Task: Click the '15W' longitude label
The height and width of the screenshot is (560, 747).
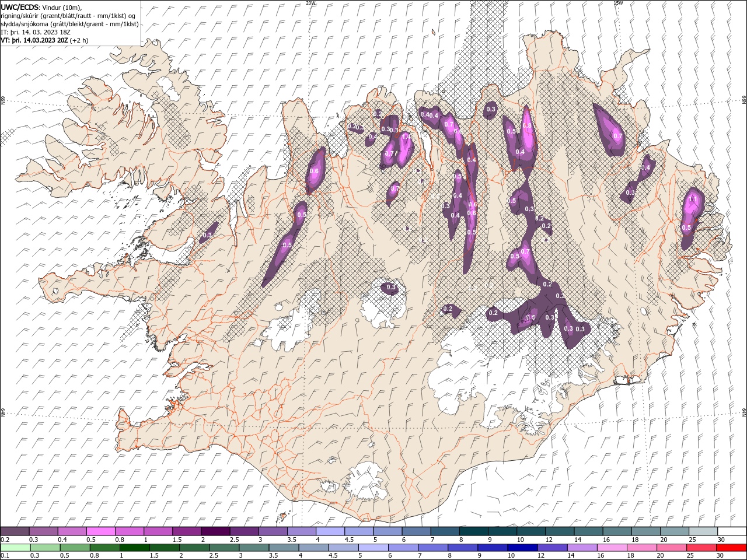Action: tap(617, 3)
